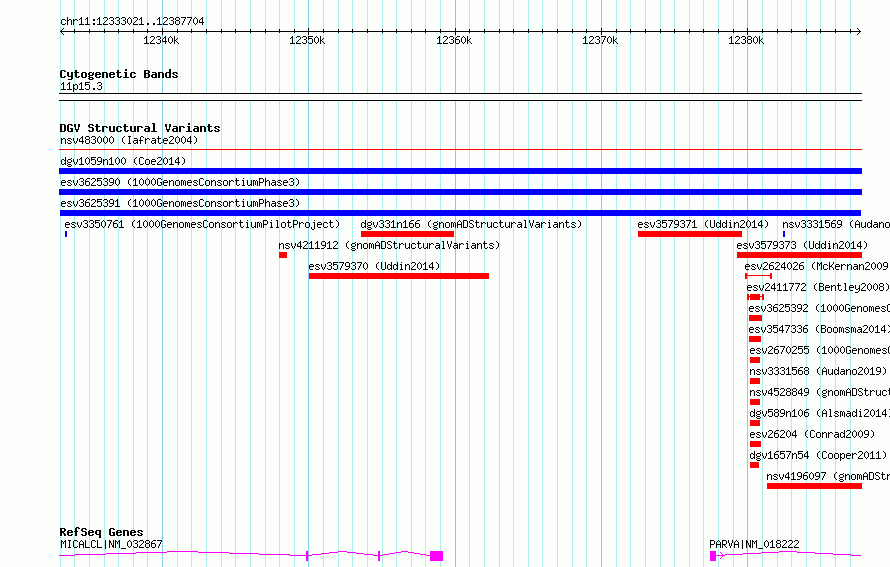Click the long red bar under esv3579370

tap(398, 276)
